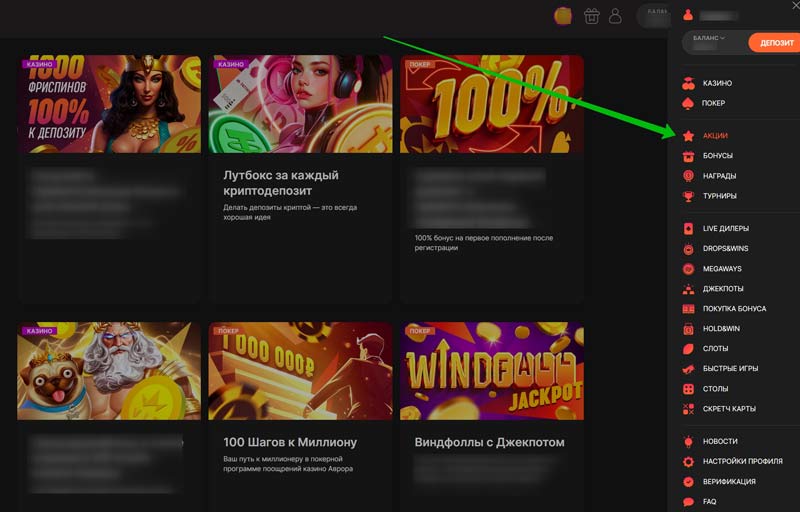Click the Джекпоты icon
The width and height of the screenshot is (800, 512).
coord(688,289)
